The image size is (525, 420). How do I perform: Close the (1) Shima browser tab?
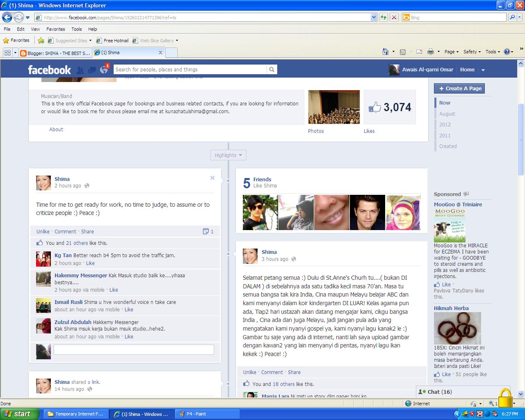tap(160, 52)
